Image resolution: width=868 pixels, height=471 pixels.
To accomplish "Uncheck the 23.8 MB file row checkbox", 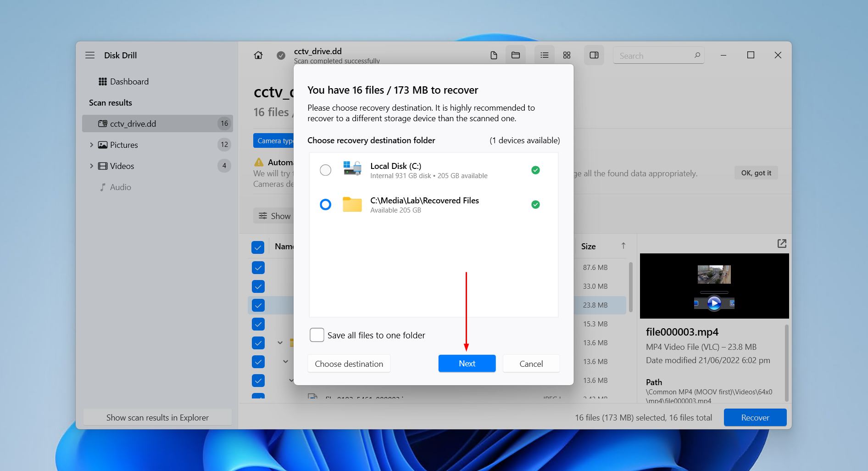I will click(x=258, y=305).
